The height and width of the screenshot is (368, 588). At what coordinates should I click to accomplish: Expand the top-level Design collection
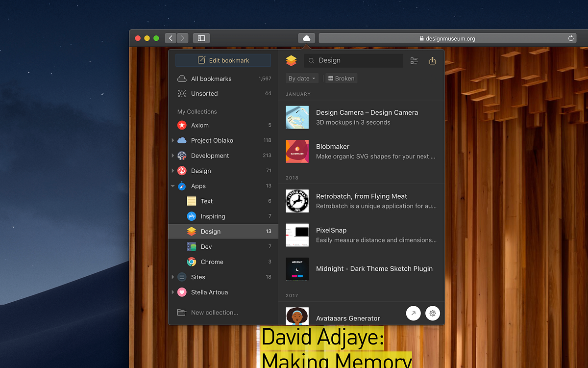click(173, 171)
